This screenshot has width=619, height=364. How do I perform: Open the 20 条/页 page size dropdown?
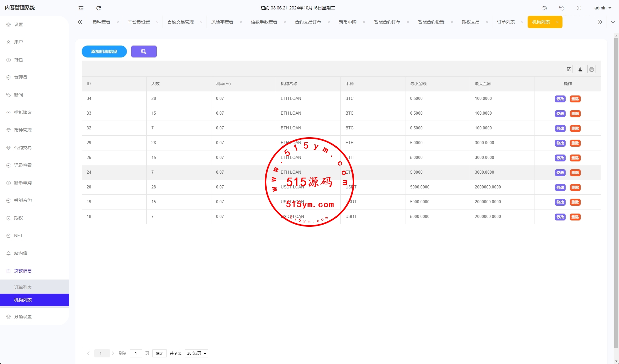(x=197, y=353)
